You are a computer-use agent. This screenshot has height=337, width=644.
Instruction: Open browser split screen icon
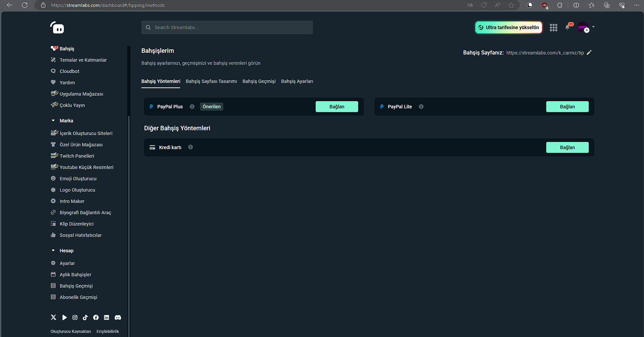click(576, 5)
